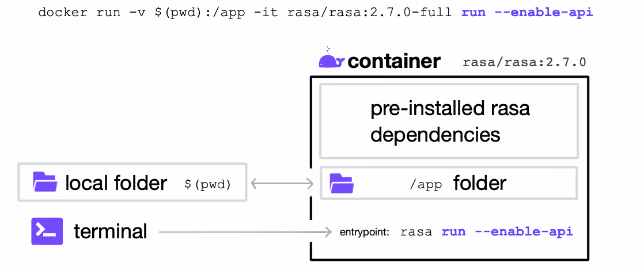Click the "/app" path text
Viewport: 644px width, 270px height.
tap(426, 185)
